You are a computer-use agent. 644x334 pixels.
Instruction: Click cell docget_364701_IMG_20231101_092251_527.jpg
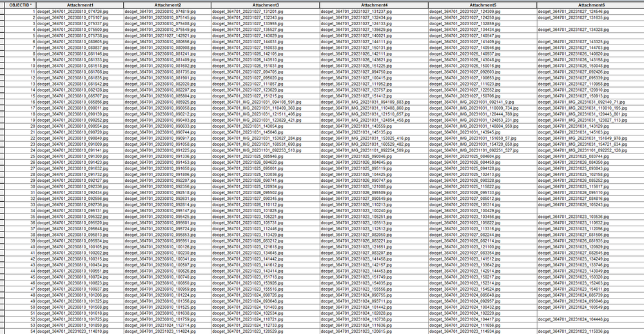tap(483, 150)
